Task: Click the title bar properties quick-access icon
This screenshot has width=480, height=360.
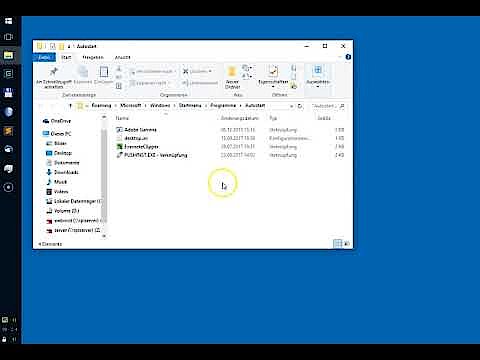Action: [x=52, y=46]
